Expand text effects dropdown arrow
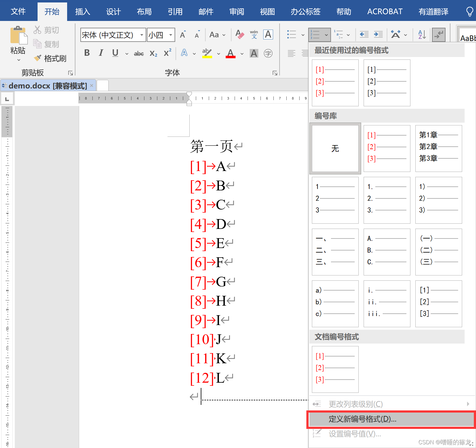 (x=194, y=54)
